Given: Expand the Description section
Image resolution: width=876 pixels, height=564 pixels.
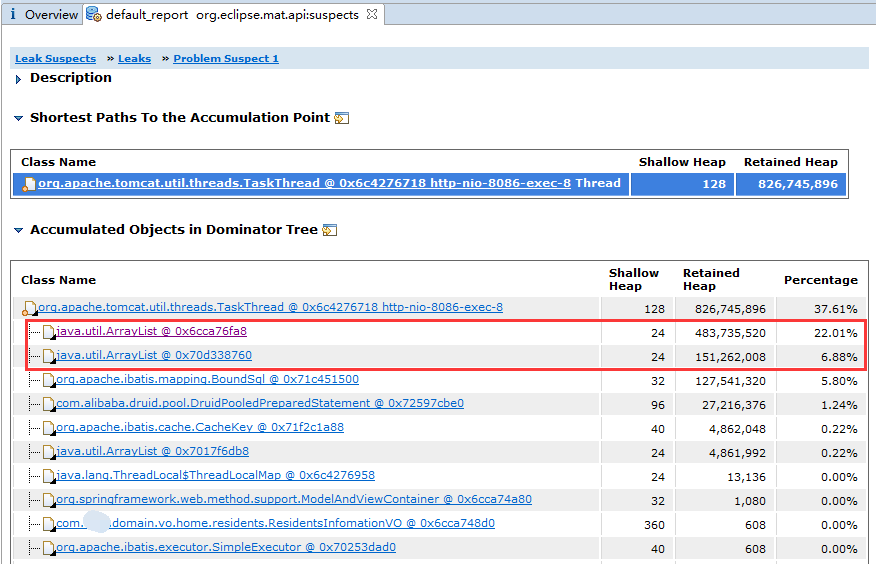Looking at the screenshot, I should 19,78.
